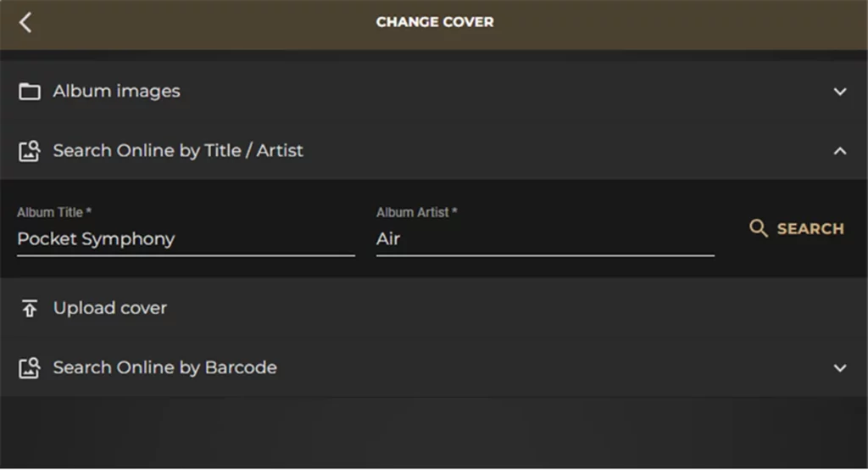Select Search Online by Title / Artist row
The image size is (868, 470).
point(178,151)
